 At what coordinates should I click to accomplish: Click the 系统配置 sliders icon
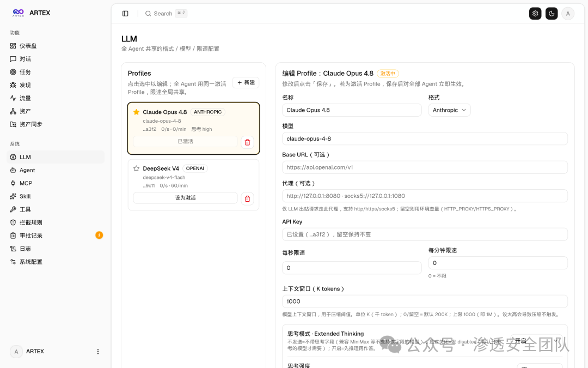click(13, 262)
